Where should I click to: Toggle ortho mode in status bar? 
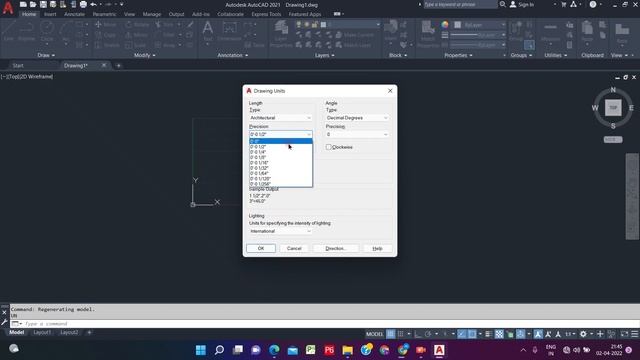pos(418,334)
